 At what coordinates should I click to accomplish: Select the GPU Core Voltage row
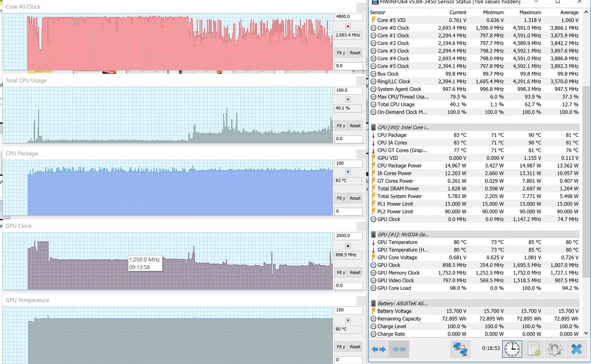coord(474,257)
